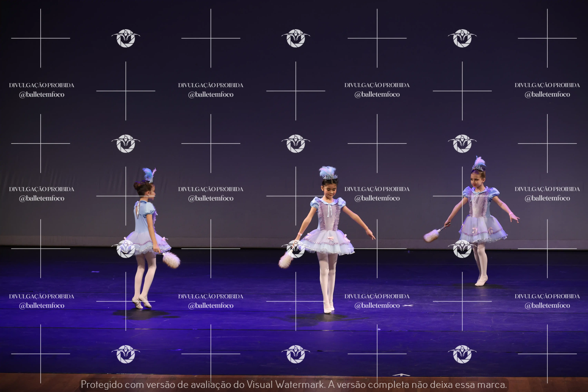The height and width of the screenshot is (392, 588).
Task: Click the white arrow mark at stage edge
Action: pos(401,375)
